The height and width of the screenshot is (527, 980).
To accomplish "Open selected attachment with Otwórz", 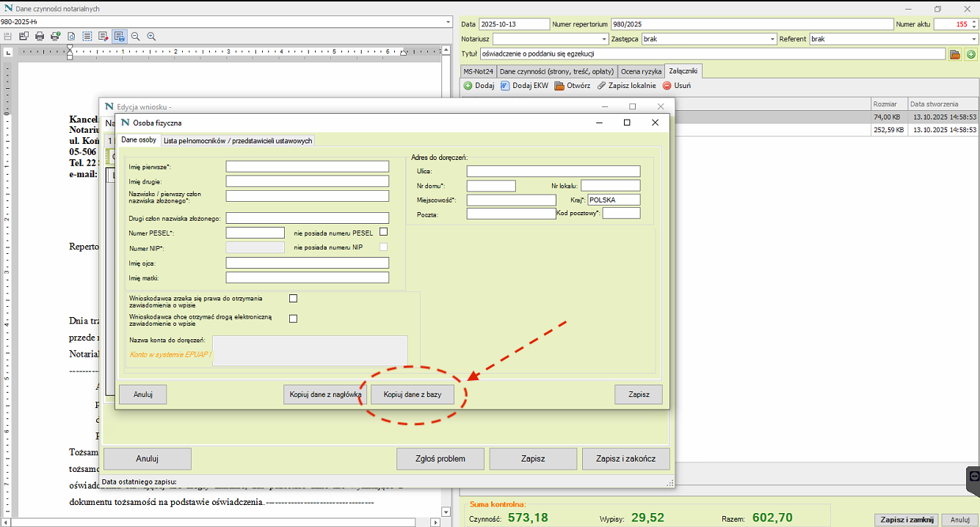I will 559,85.
